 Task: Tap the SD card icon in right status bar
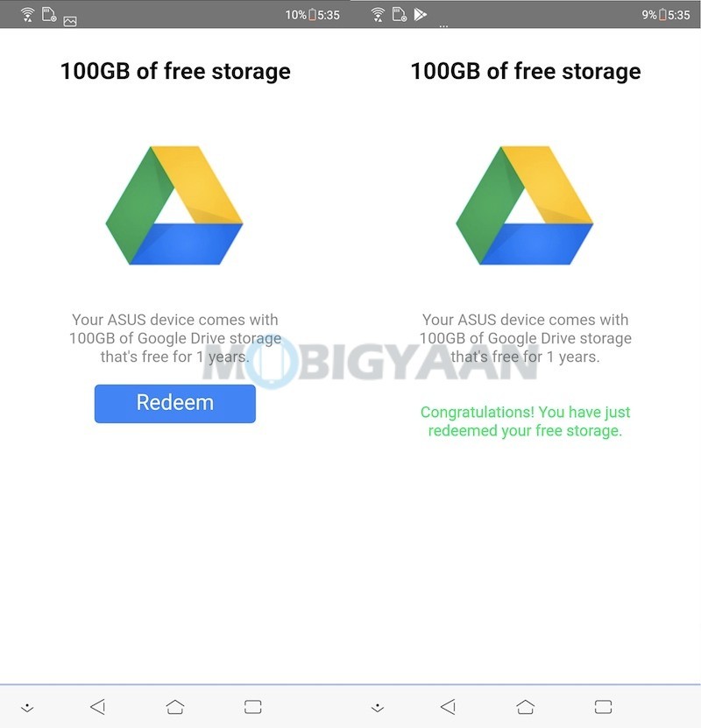[400, 14]
